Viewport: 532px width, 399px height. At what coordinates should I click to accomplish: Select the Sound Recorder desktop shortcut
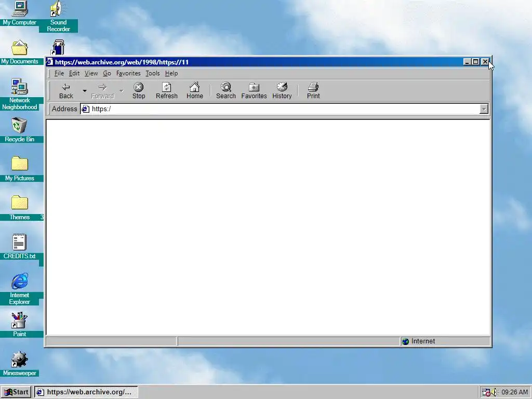[58, 17]
